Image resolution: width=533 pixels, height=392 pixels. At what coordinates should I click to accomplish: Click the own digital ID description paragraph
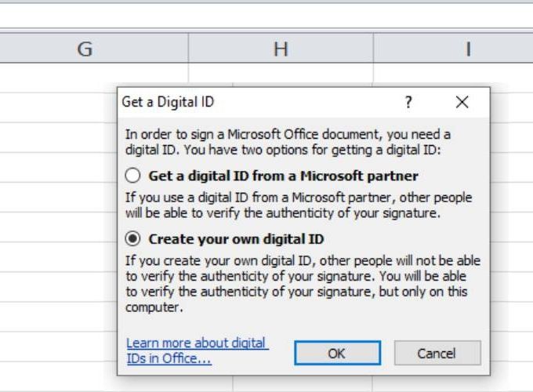tap(303, 284)
